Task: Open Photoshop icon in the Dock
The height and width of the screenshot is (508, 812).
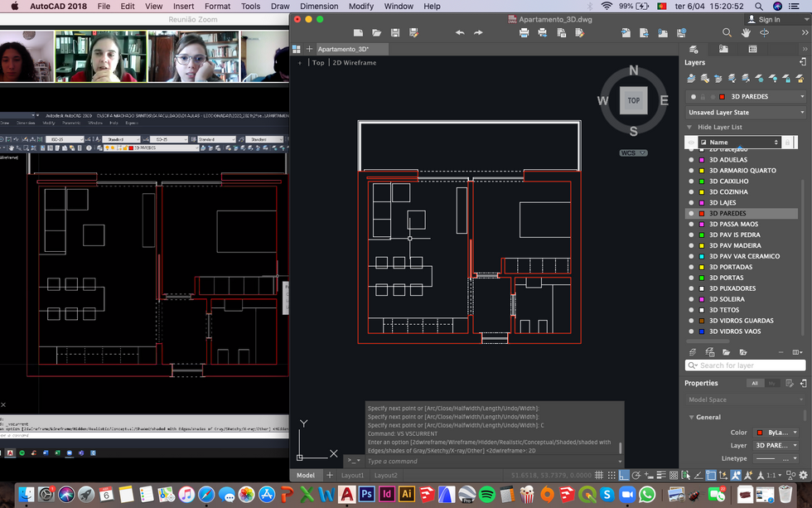Action: pos(366,495)
